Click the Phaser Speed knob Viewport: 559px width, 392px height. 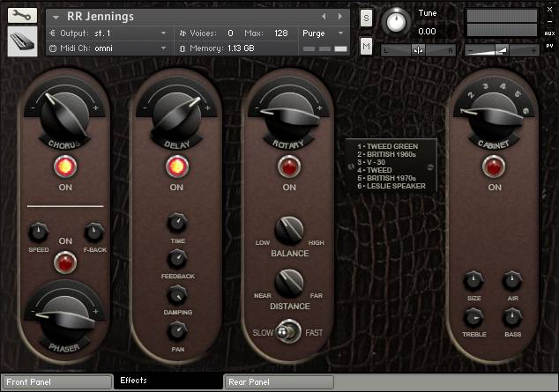click(38, 233)
